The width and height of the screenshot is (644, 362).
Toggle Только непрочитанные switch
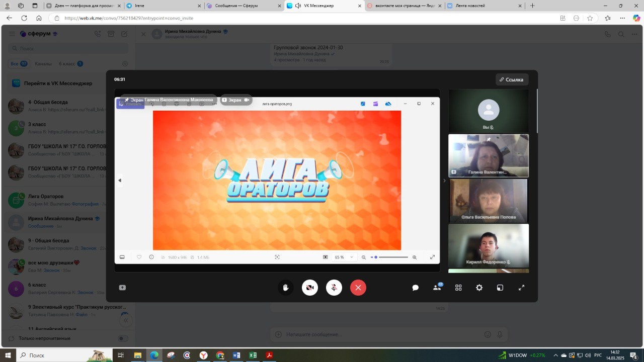pos(123,338)
